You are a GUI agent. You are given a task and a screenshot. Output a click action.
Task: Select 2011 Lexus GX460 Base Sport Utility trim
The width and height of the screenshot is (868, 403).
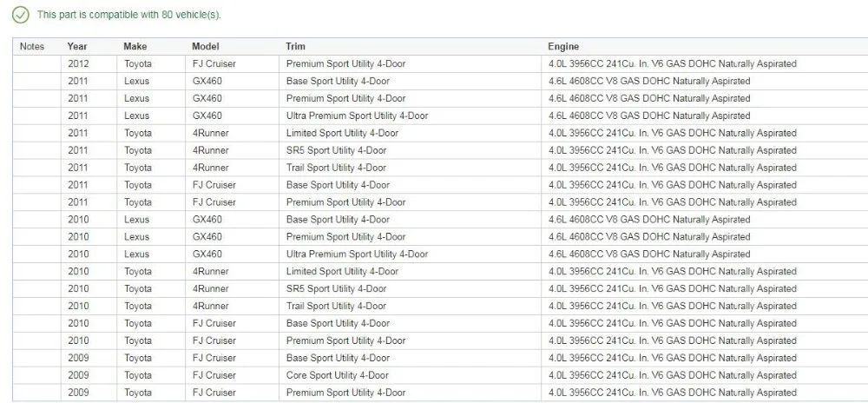[x=338, y=81]
